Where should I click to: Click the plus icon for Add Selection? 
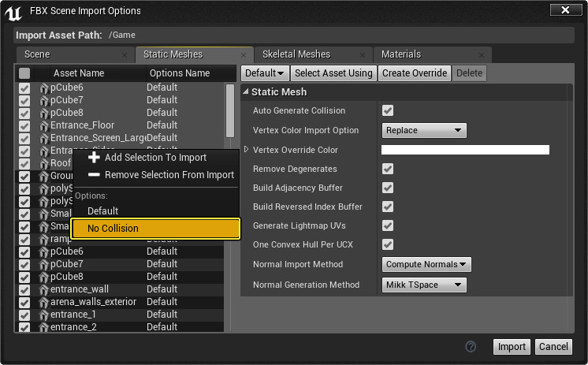click(x=94, y=158)
